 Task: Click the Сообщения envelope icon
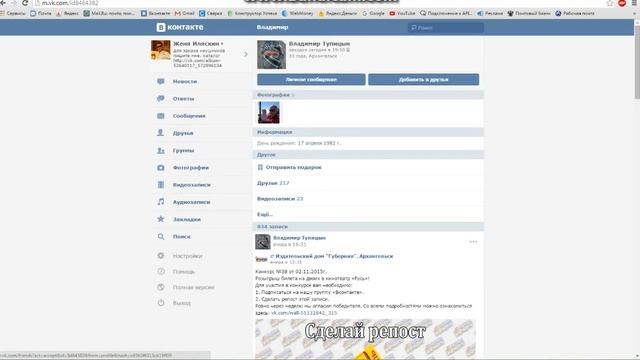[x=161, y=116]
